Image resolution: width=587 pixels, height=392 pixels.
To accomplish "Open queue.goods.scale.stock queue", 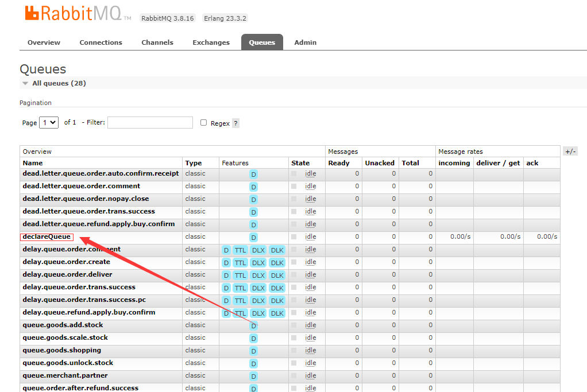I will (65, 338).
